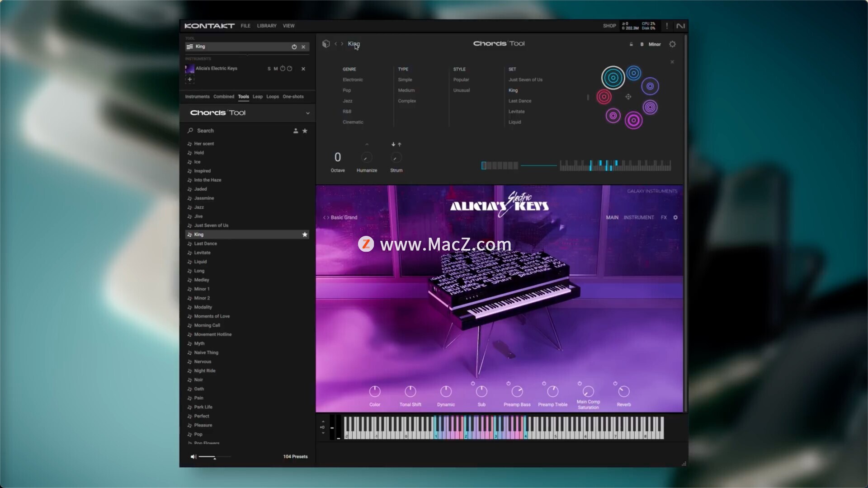Open the Minor scale selector
This screenshot has width=868, height=488.
tap(655, 44)
